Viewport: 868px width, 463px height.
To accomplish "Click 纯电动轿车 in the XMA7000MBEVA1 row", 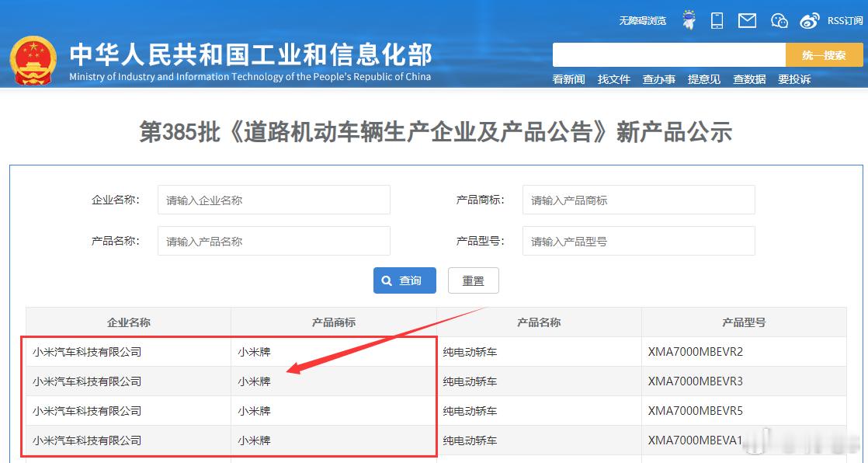I will pos(470,440).
